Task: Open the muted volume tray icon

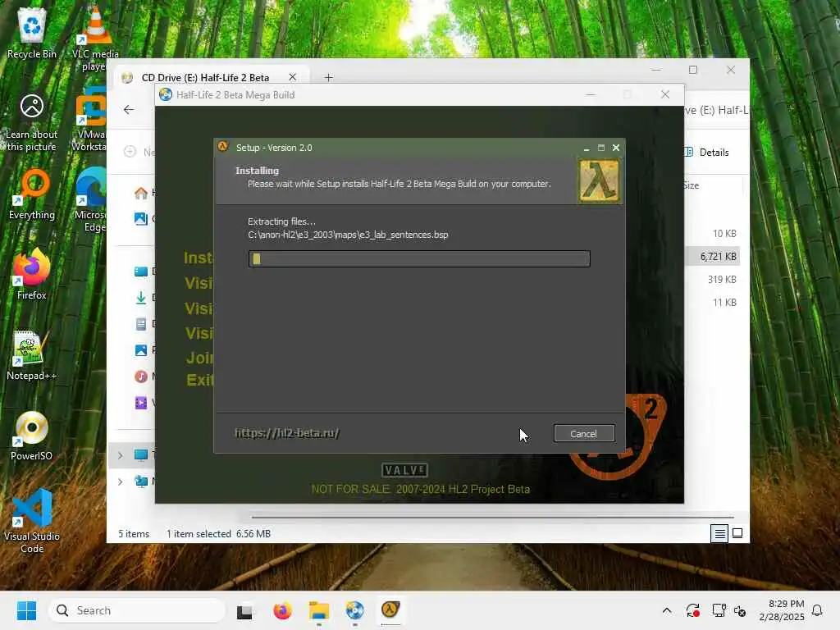Action: (740, 610)
